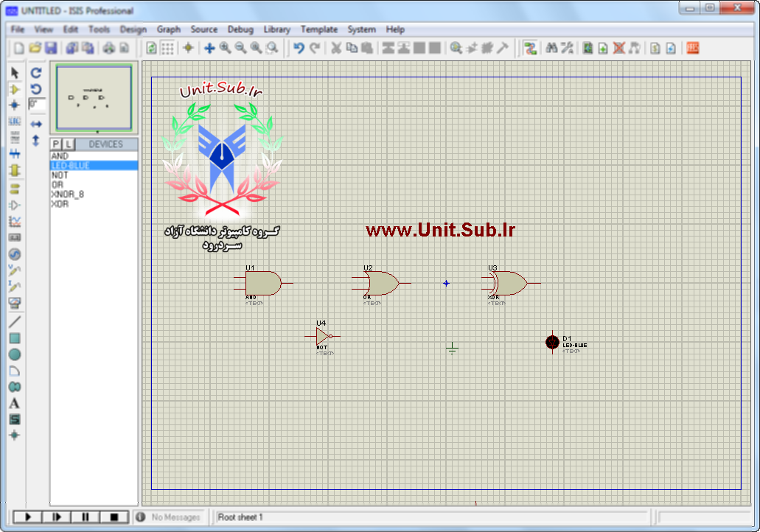Viewport: 760px width, 532px height.
Task: Select the 2D text 'A' tool
Action: (x=15, y=403)
